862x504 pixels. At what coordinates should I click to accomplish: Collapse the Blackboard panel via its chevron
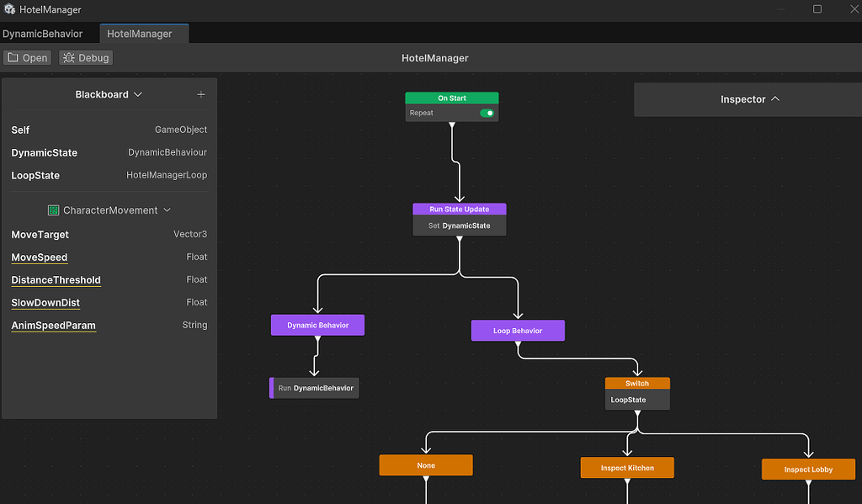pyautogui.click(x=137, y=94)
